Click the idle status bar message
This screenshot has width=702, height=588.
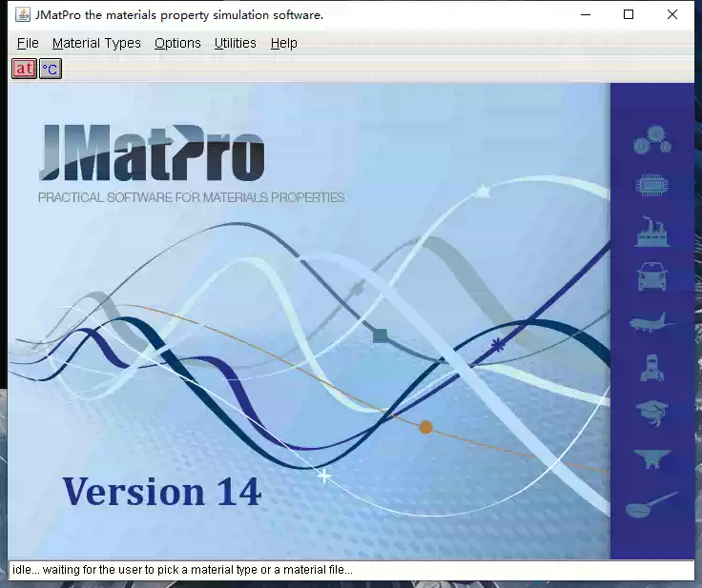[x=183, y=570]
